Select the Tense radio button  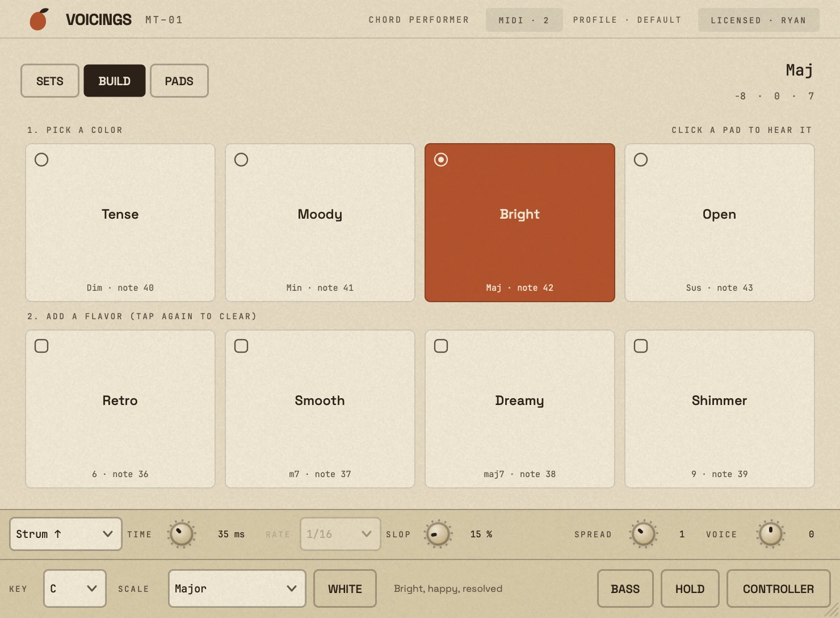[41, 160]
